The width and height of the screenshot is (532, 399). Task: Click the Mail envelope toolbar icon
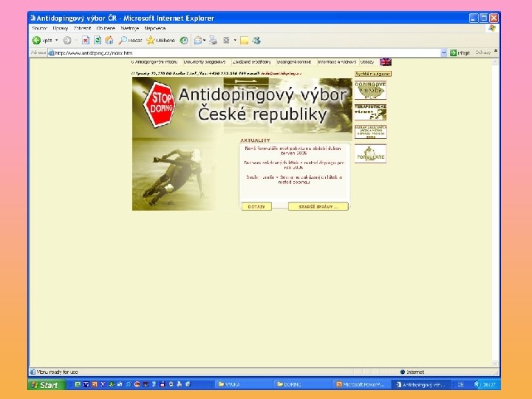[198, 41]
